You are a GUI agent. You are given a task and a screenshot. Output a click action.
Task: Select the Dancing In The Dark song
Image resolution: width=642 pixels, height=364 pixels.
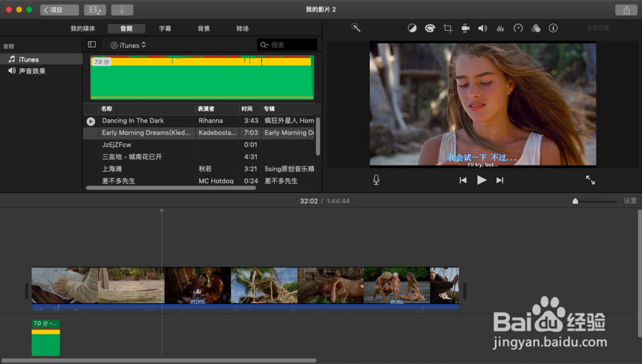tap(133, 121)
